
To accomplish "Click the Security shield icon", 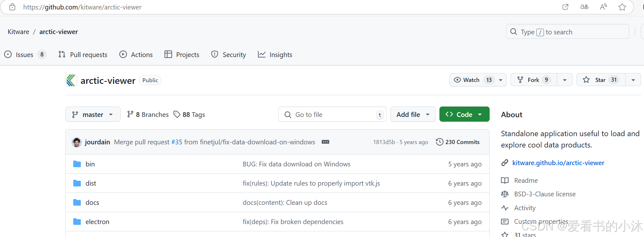I will pos(215,54).
